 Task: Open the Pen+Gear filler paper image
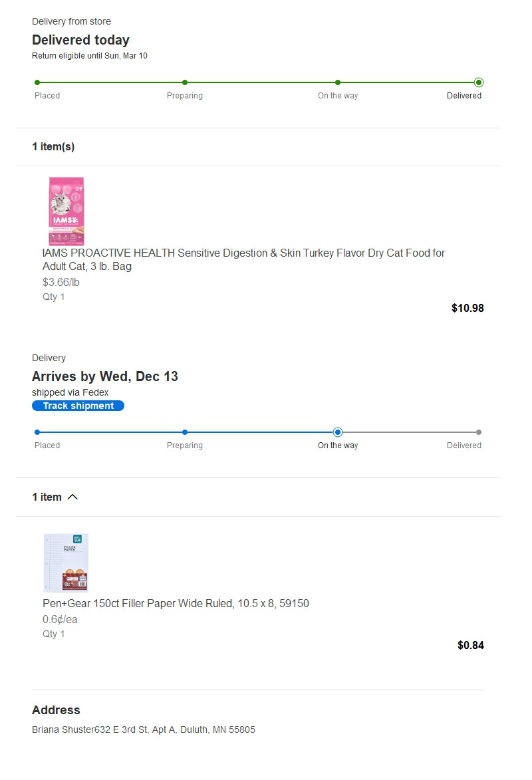click(x=66, y=563)
